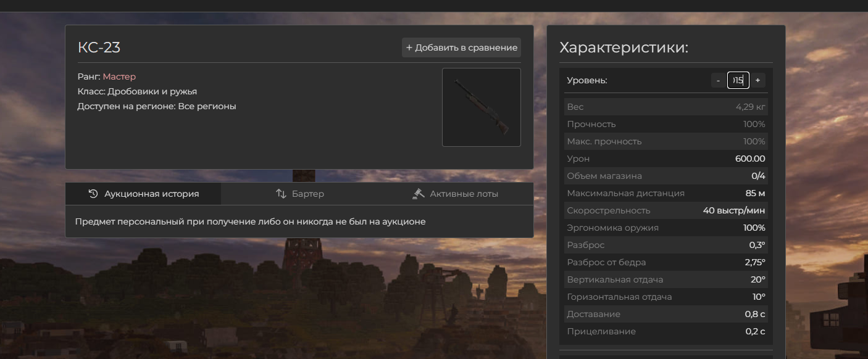Increase the level with the plus button

pyautogui.click(x=757, y=80)
